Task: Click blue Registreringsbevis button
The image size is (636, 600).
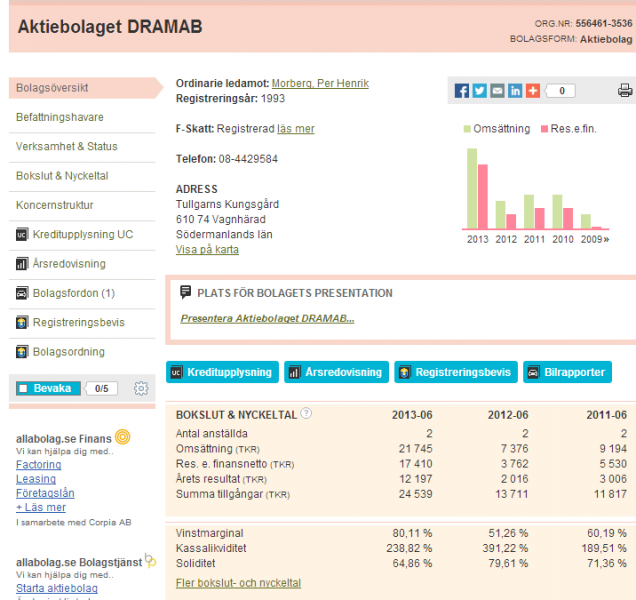Action: (456, 372)
